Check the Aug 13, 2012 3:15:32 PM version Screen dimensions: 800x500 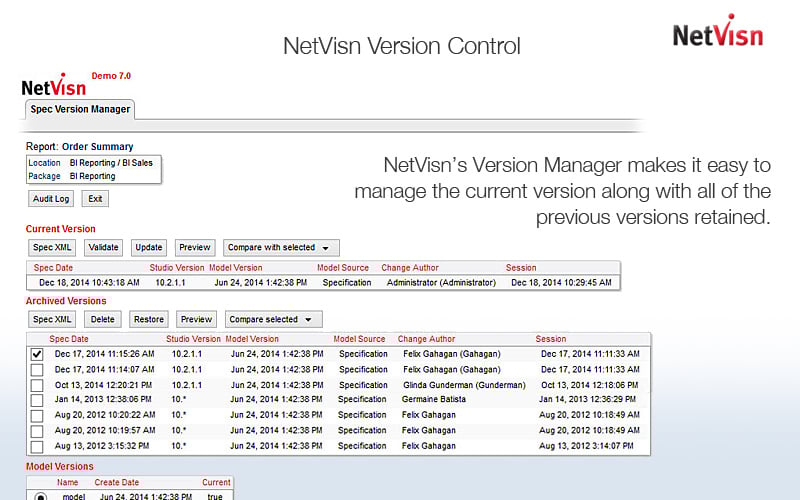click(x=37, y=447)
